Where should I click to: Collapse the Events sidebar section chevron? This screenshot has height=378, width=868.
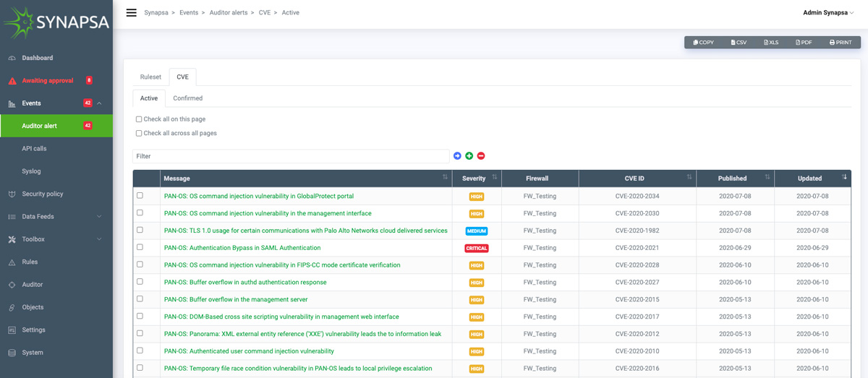(99, 103)
